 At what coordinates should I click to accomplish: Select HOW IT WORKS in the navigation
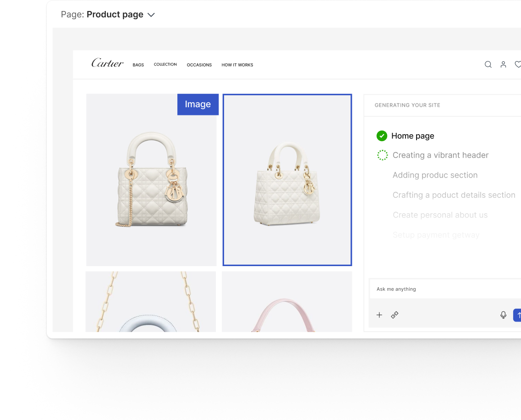(x=237, y=65)
